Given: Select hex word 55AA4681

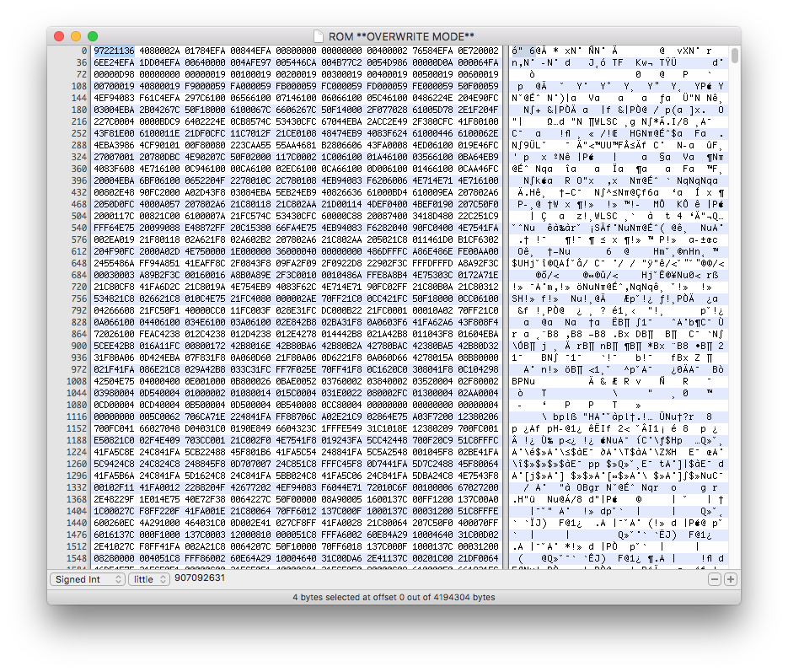Looking at the screenshot, I should 296,145.
